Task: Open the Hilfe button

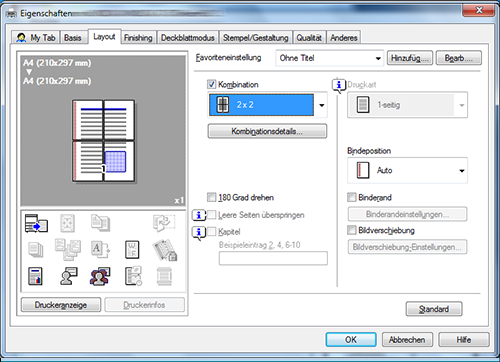Action: click(x=464, y=339)
